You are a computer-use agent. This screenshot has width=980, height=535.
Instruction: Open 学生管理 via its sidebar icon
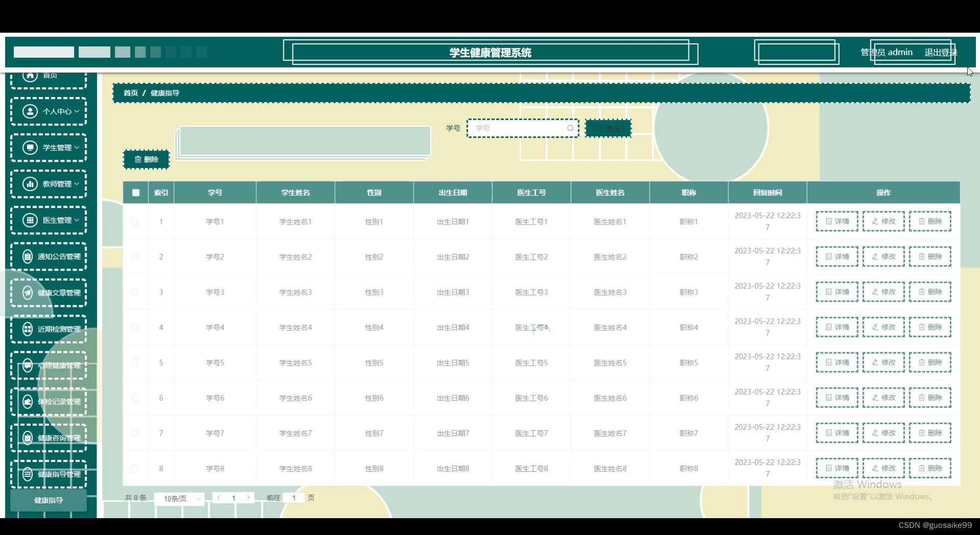pos(30,148)
